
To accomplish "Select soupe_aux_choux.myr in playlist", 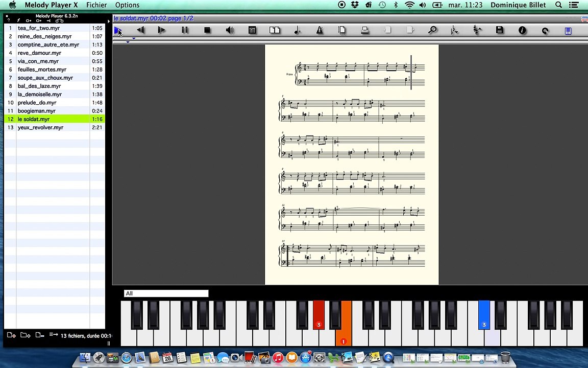I will pyautogui.click(x=55, y=78).
